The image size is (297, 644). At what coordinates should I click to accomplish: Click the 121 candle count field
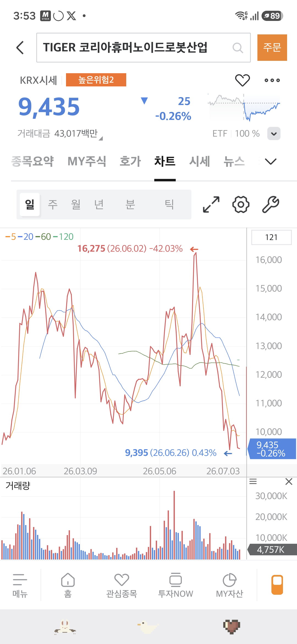point(271,237)
